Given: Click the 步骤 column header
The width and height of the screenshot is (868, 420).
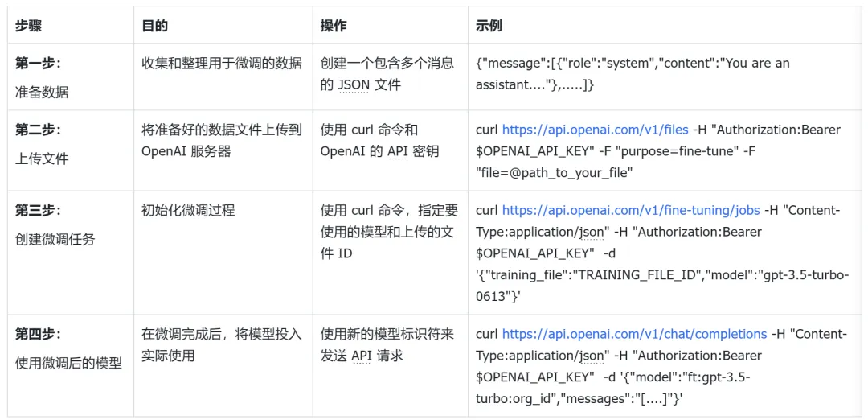Looking at the screenshot, I should (28, 26).
